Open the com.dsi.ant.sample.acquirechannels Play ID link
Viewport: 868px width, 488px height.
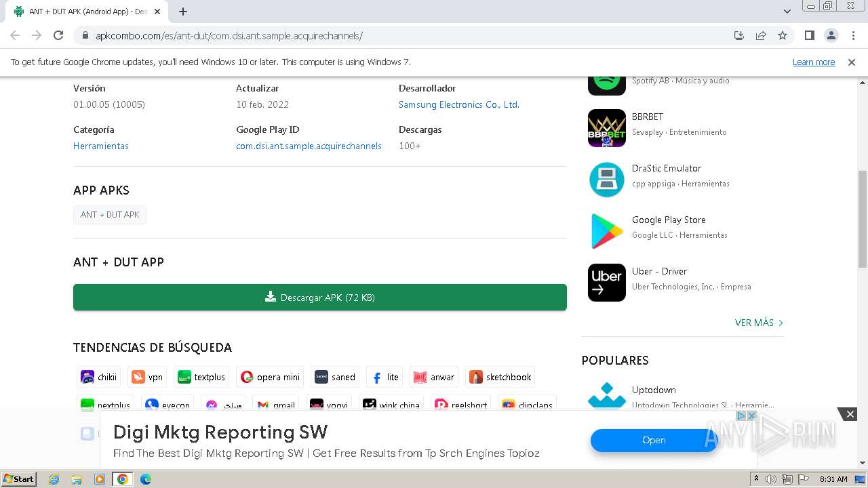pyautogui.click(x=309, y=146)
